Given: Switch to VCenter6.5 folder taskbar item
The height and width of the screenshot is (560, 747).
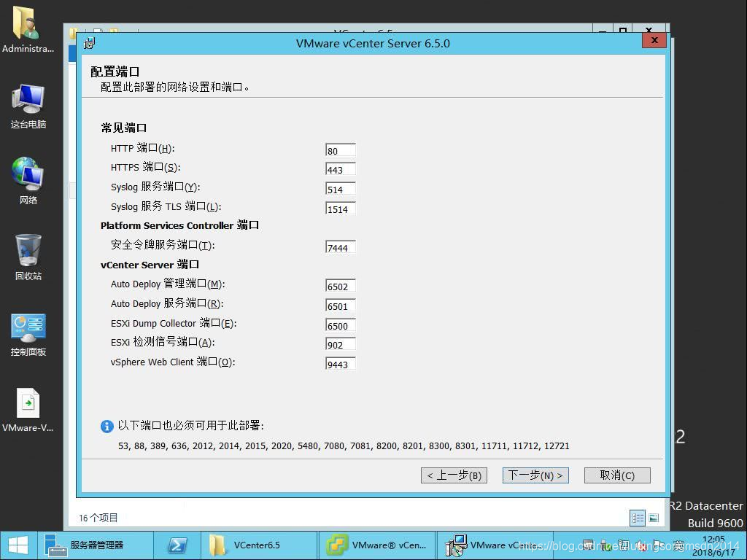Looking at the screenshot, I should click(259, 545).
